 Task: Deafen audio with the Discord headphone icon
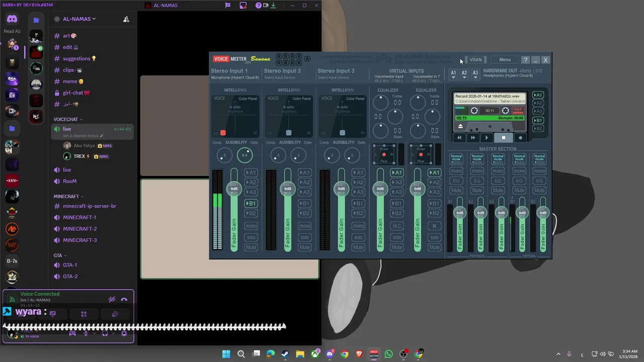pos(105,333)
